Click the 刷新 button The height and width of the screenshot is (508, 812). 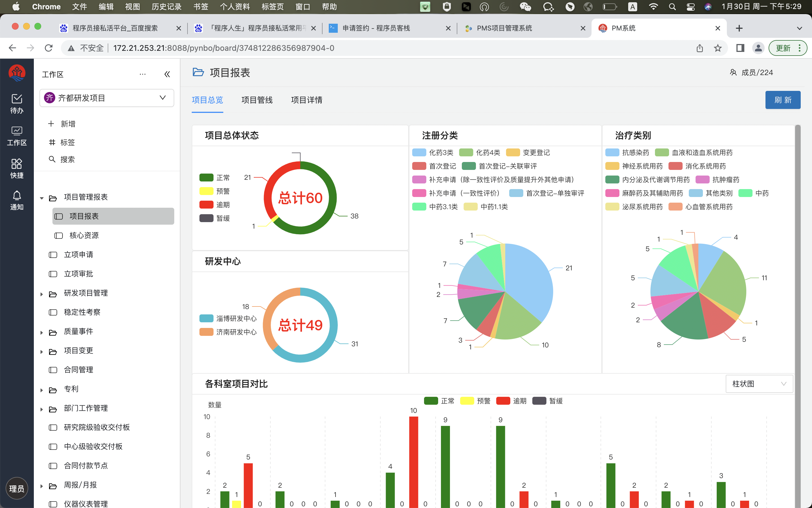(783, 100)
